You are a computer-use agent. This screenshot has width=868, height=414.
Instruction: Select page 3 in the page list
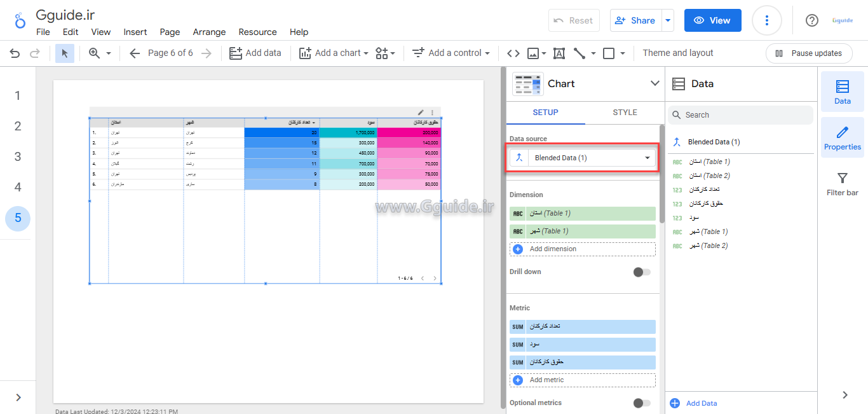18,156
